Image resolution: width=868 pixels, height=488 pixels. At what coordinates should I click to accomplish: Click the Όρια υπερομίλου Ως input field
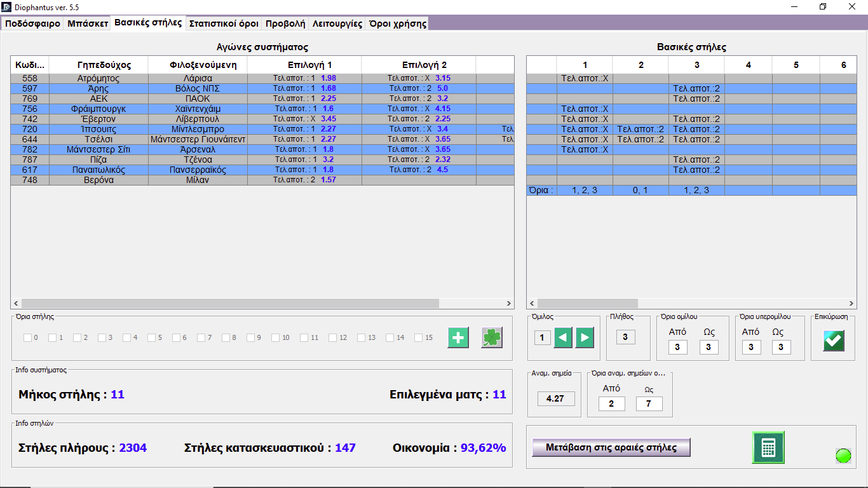click(x=781, y=347)
